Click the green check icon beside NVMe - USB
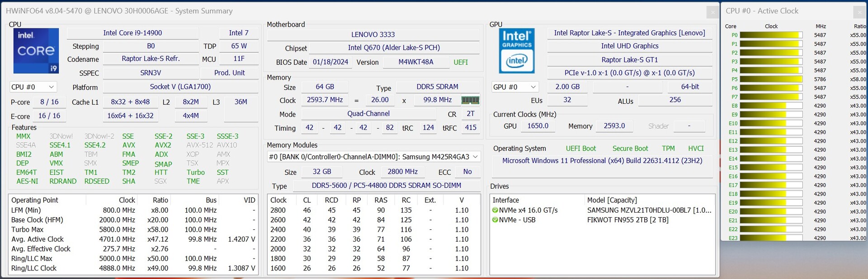Image resolution: width=868 pixels, height=279 pixels. 495,220
